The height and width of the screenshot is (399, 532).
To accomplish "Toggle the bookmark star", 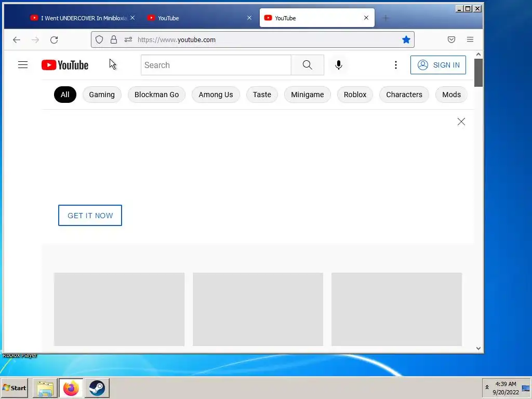I will (x=406, y=39).
